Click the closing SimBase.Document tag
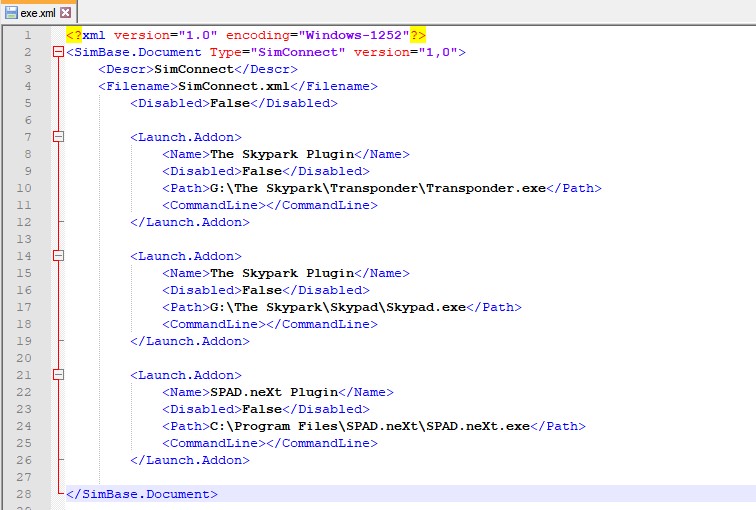Image resolution: width=756 pixels, height=510 pixels. [x=141, y=494]
